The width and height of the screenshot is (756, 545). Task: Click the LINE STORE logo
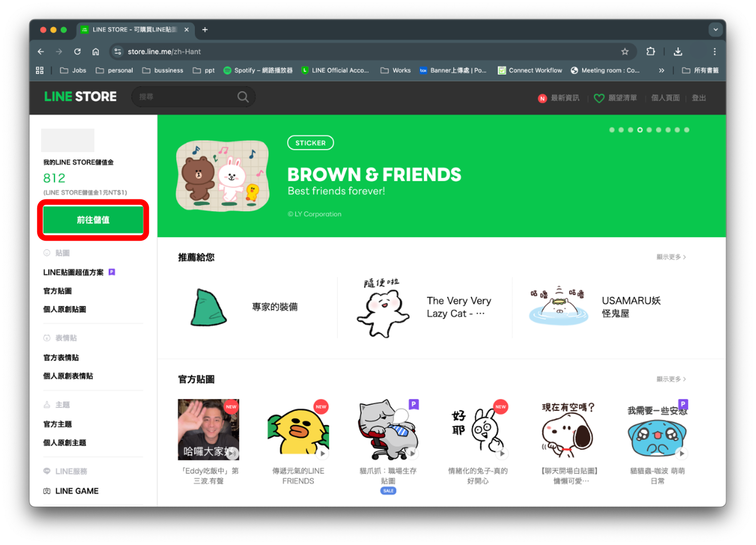tap(80, 96)
